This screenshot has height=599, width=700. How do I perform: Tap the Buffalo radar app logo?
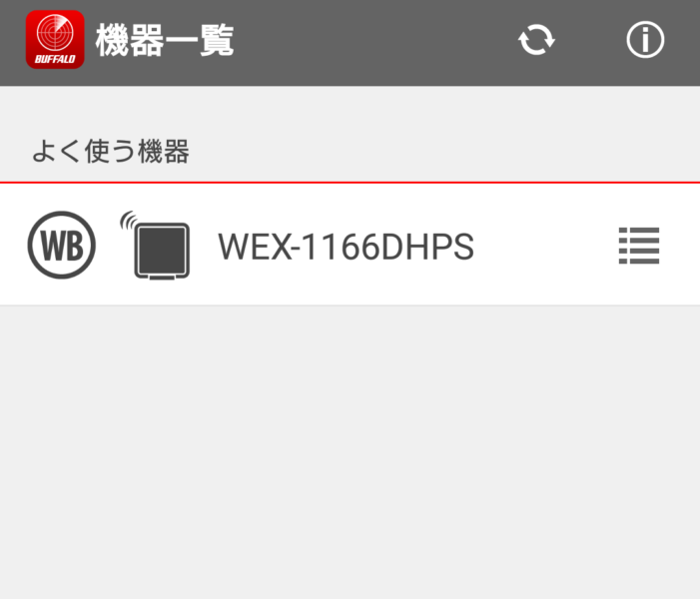55,40
